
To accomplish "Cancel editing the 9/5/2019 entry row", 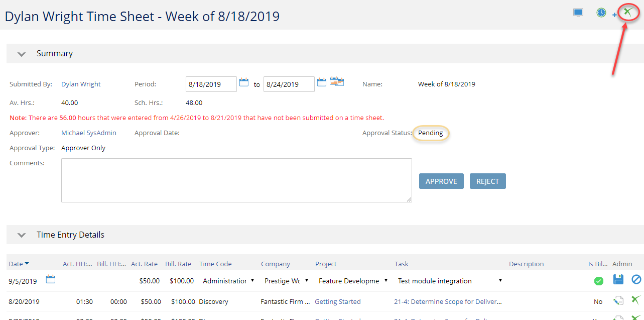I will pos(636,280).
